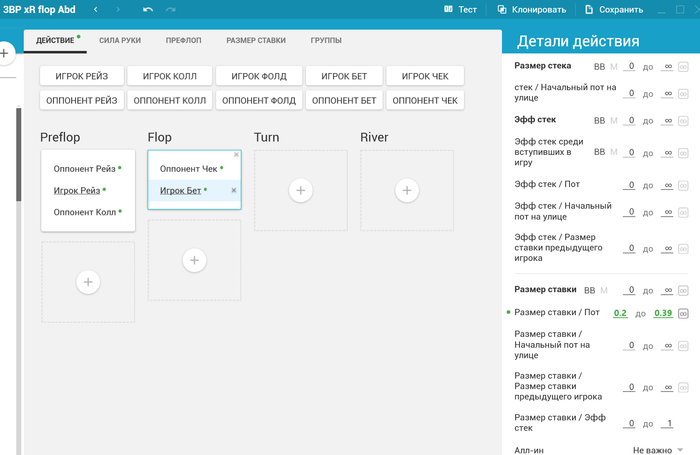The image size is (700, 455).
Task: Select Оппонент Рейз in Preflop
Action: click(x=84, y=169)
